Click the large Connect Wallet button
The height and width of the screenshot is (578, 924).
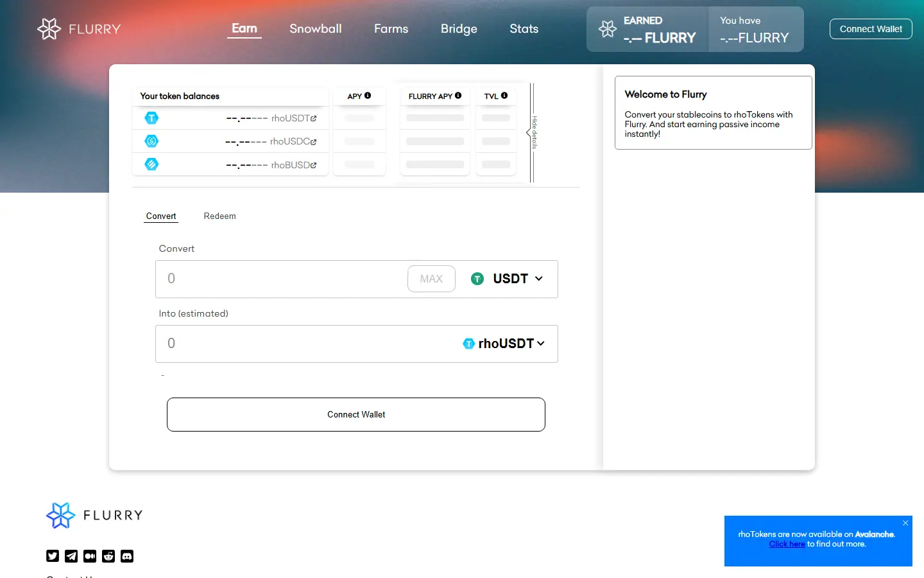356,414
